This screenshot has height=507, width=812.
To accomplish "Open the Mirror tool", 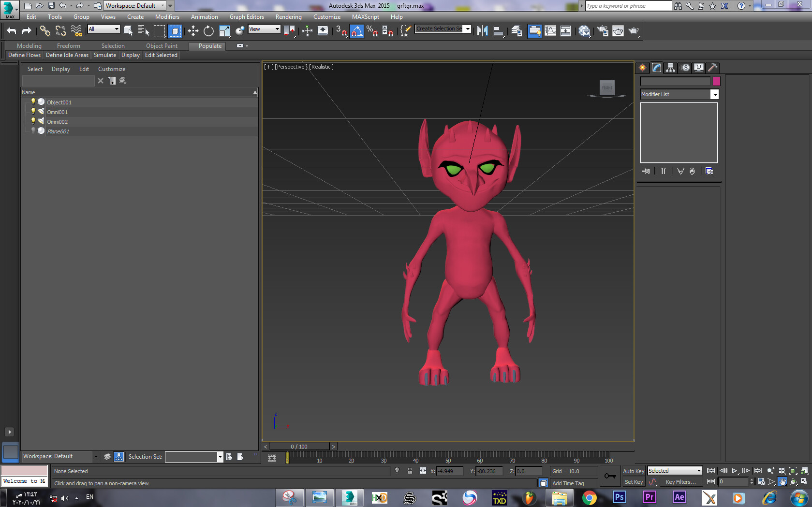I will coord(482,31).
